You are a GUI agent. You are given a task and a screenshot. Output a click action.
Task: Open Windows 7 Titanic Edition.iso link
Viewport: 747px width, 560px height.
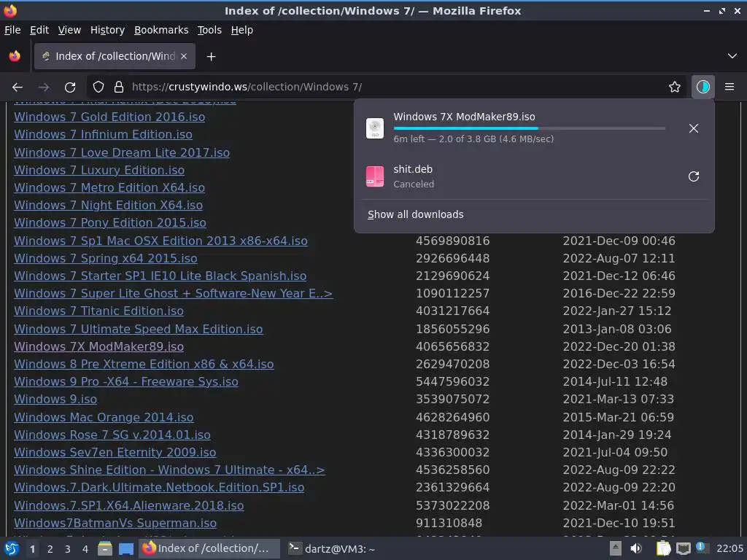pyautogui.click(x=98, y=311)
